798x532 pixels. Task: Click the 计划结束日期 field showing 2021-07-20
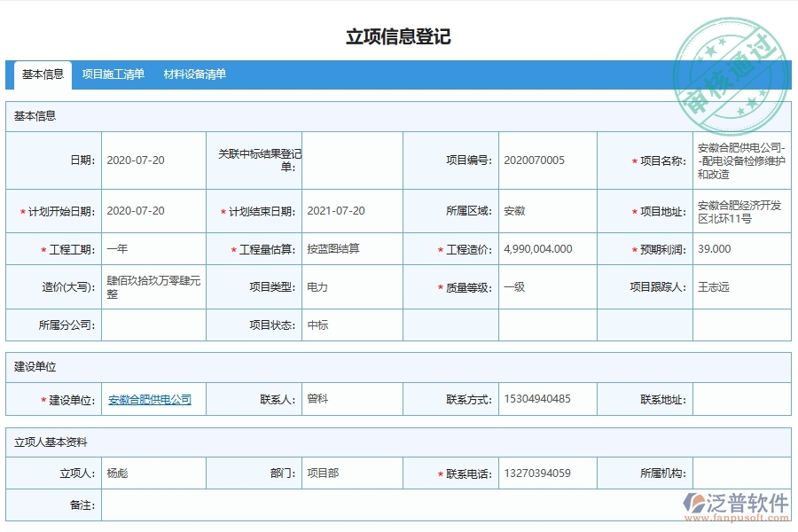tap(333, 210)
